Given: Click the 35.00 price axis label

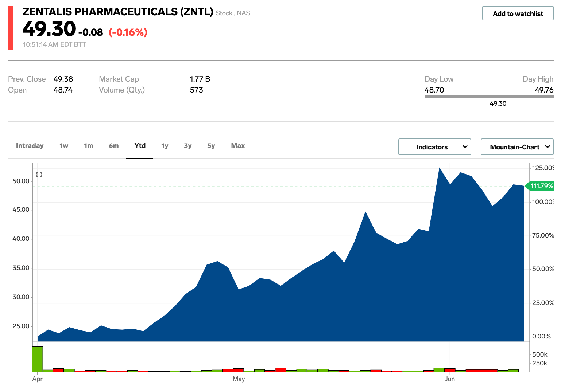Looking at the screenshot, I should coord(21,268).
